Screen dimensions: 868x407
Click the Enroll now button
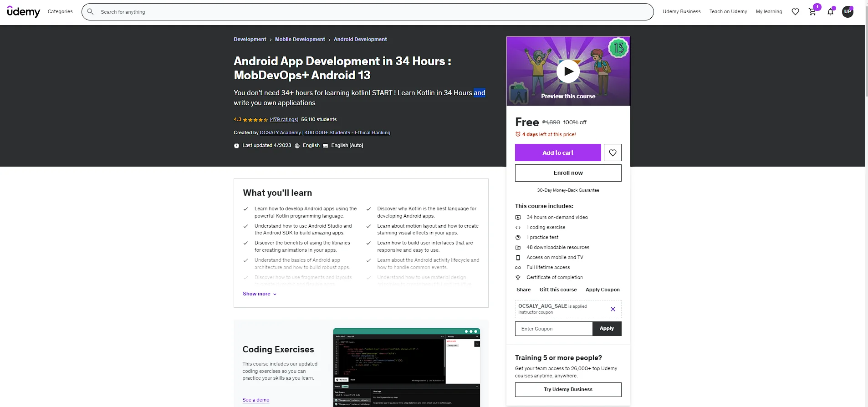point(568,173)
